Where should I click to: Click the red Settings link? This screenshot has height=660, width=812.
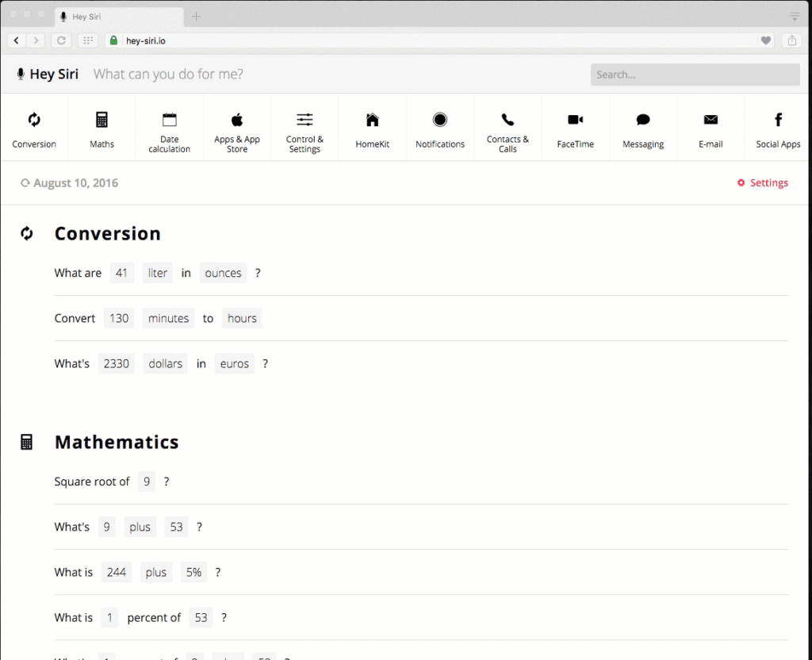[x=763, y=183]
